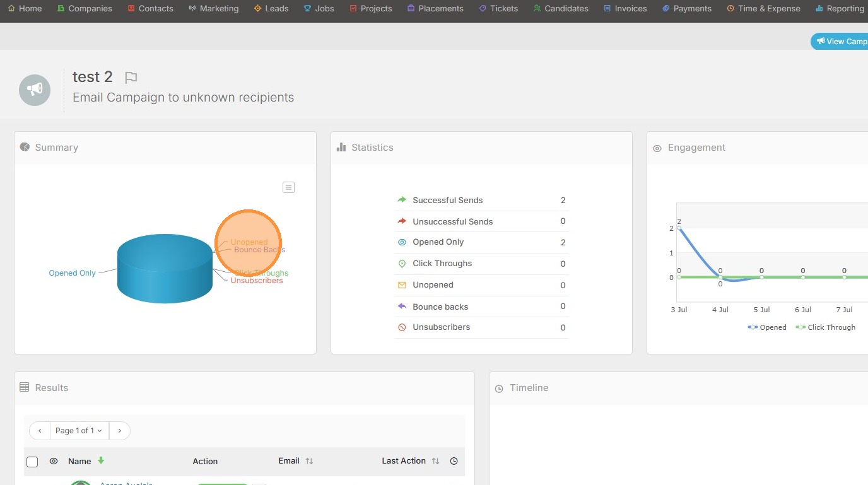Select the blue pie chart cylinder
This screenshot has height=485, width=868.
(x=165, y=269)
